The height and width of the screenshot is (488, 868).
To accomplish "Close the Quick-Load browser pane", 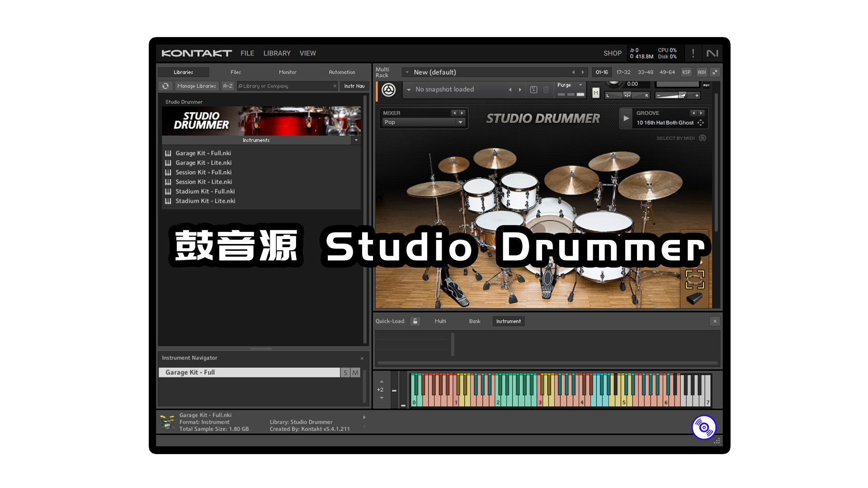I will 714,321.
